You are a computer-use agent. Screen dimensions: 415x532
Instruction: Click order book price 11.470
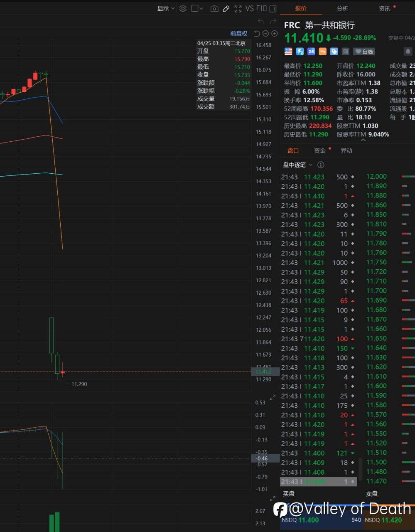(x=376, y=481)
